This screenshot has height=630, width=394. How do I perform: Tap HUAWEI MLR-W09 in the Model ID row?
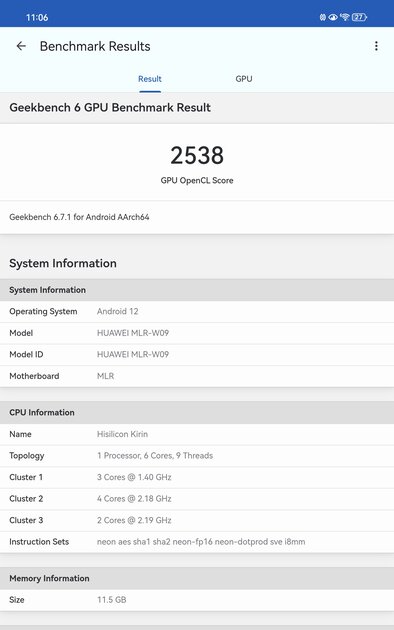click(x=133, y=354)
